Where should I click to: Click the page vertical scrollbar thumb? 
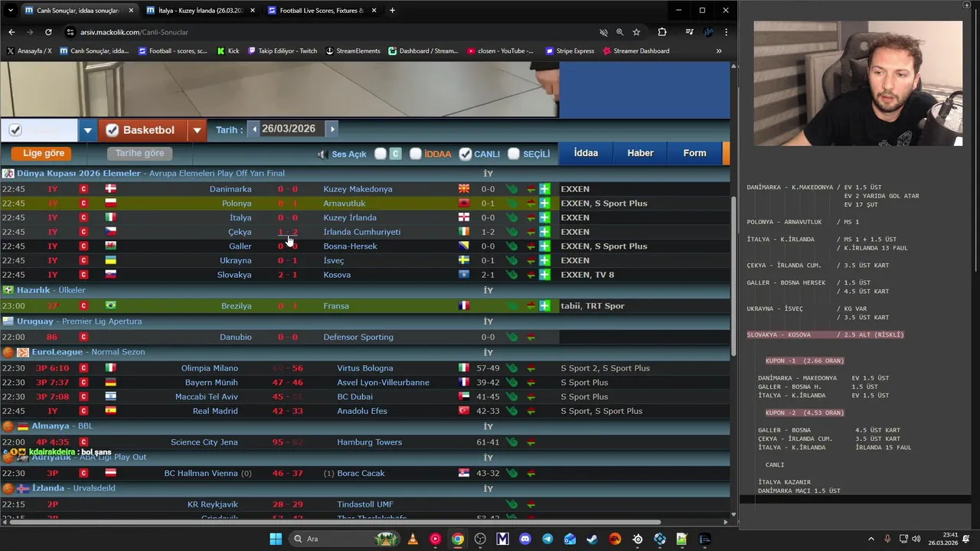pos(733,275)
